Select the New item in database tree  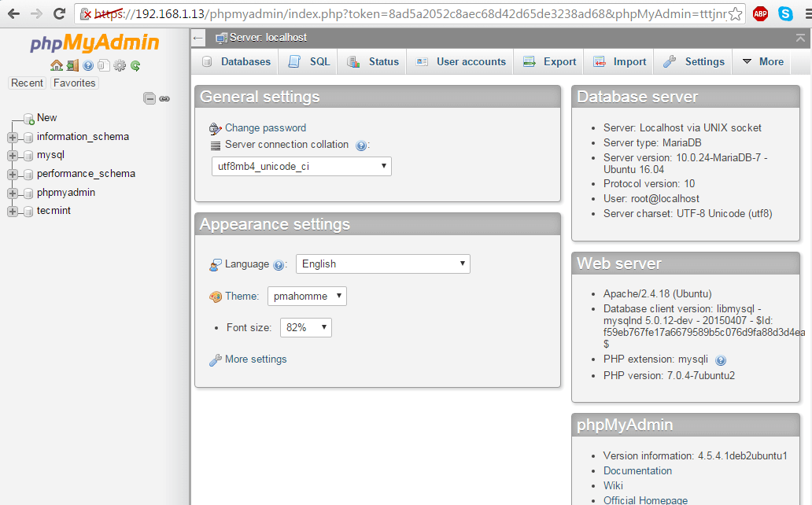click(46, 118)
